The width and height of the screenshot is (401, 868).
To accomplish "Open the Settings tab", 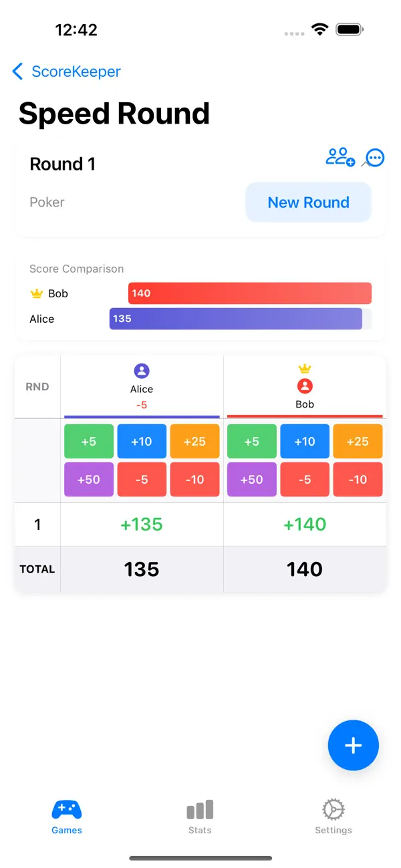I will click(333, 817).
